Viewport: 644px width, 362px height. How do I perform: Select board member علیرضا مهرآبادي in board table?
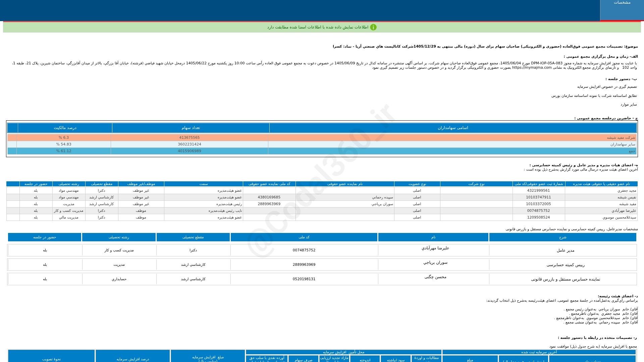tap(624, 211)
